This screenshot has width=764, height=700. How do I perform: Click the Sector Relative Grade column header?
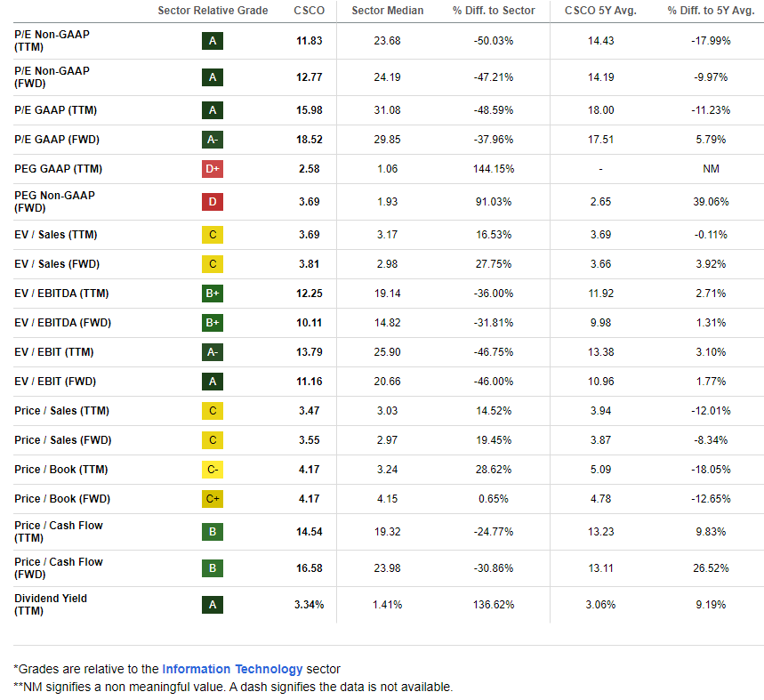[213, 11]
